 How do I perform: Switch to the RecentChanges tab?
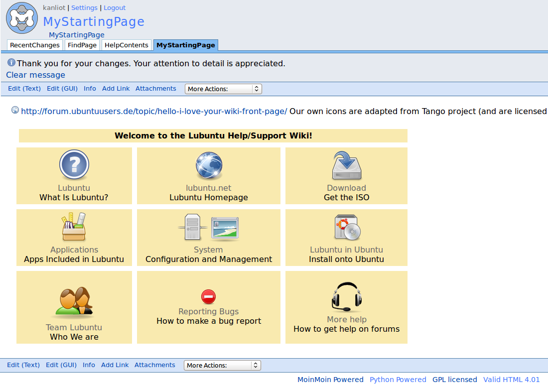click(x=35, y=45)
